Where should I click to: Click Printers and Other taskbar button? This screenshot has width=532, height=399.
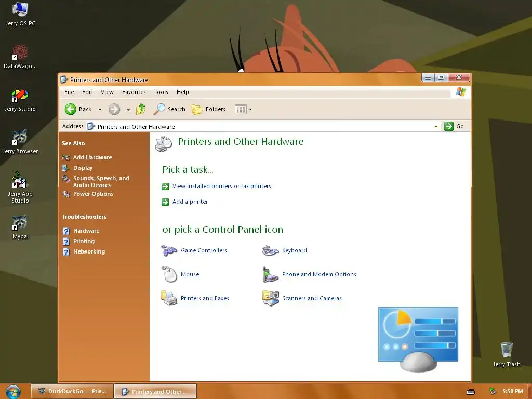click(x=155, y=392)
